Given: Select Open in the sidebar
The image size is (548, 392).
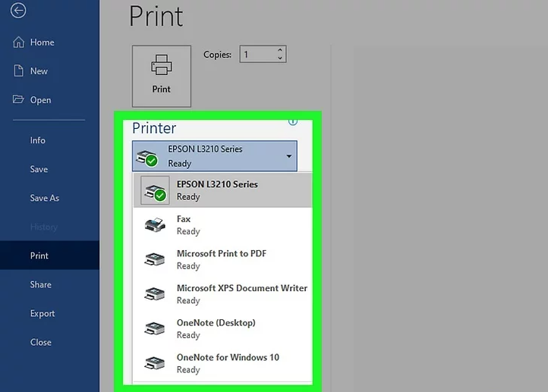Looking at the screenshot, I should pyautogui.click(x=49, y=100).
